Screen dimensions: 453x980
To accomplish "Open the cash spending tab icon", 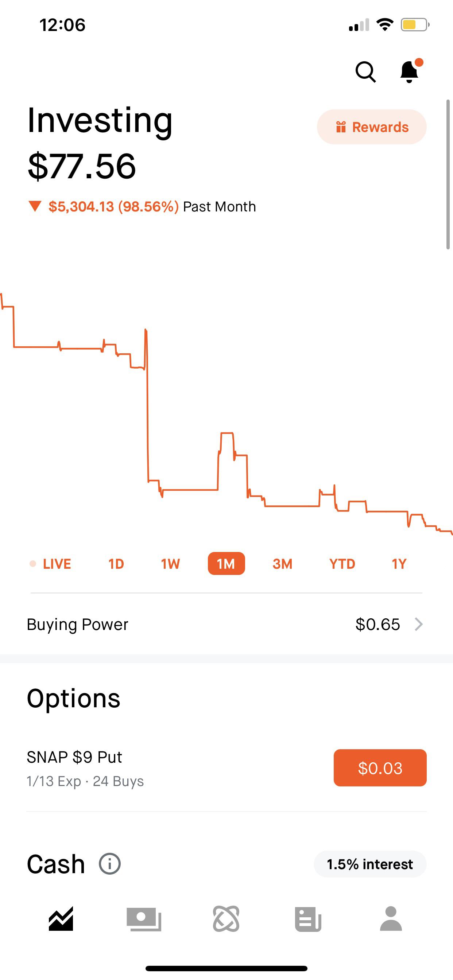I will pyautogui.click(x=144, y=919).
